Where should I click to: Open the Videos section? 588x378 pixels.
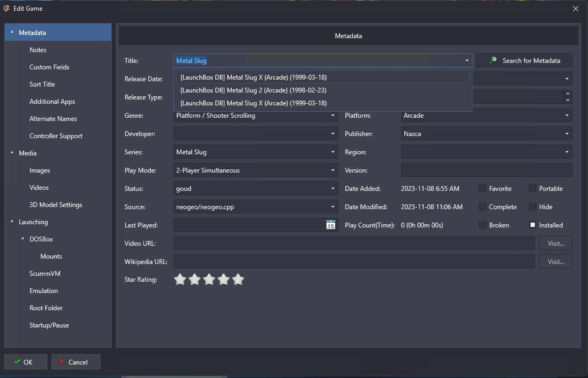click(x=39, y=188)
